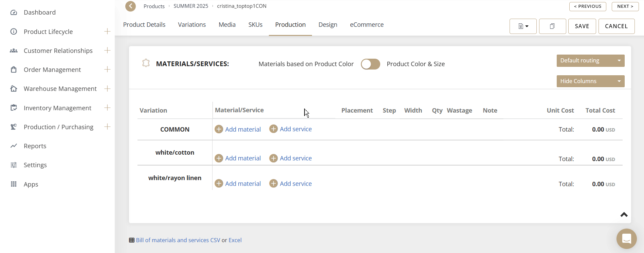Viewport: 644px width, 253px height.
Task: Click the SAVE button
Action: tap(582, 26)
